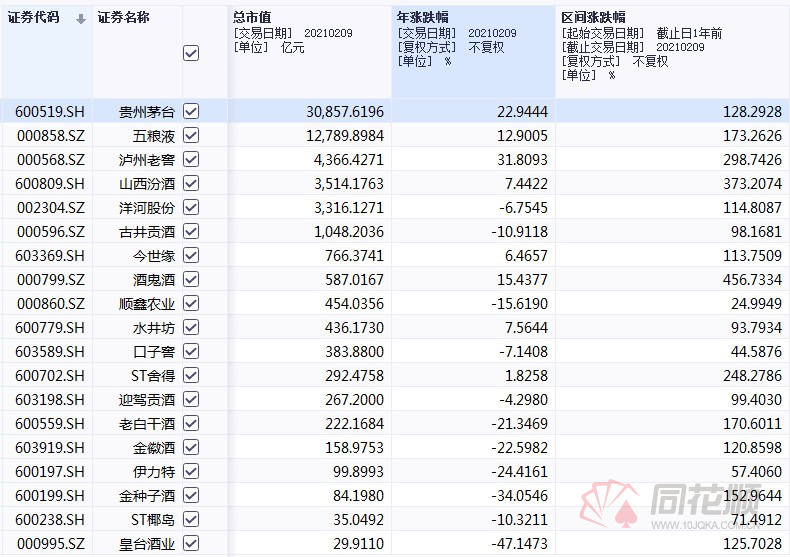Select stock code 600519.SH
This screenshot has width=790, height=557.
tap(50, 111)
